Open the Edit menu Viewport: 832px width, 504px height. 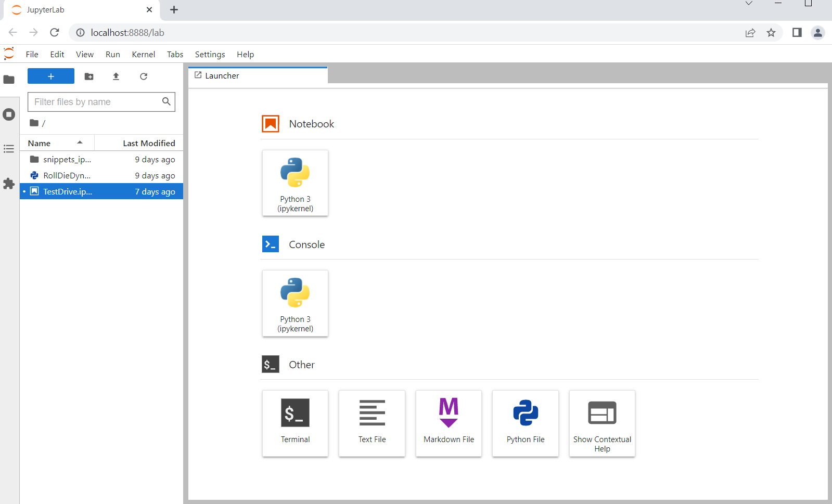coord(57,54)
